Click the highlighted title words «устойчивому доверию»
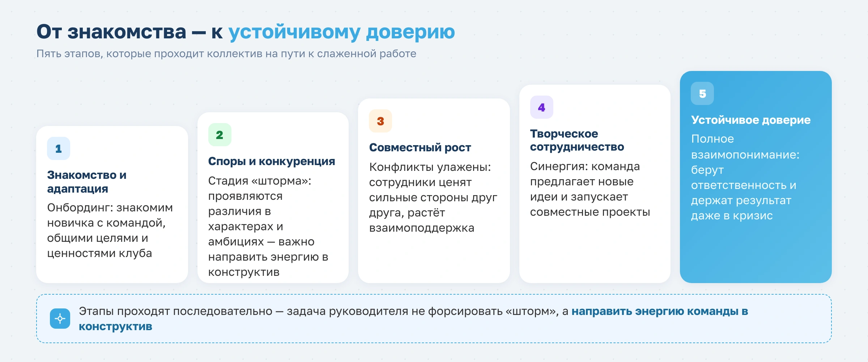This screenshot has width=868, height=362. click(x=341, y=33)
